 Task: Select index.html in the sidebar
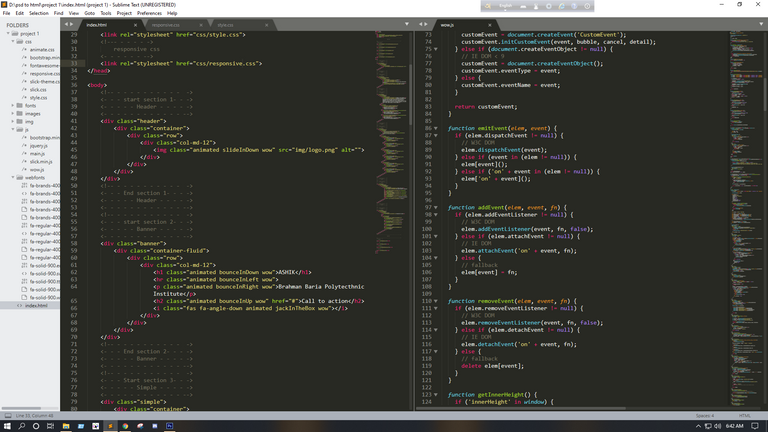click(36, 305)
